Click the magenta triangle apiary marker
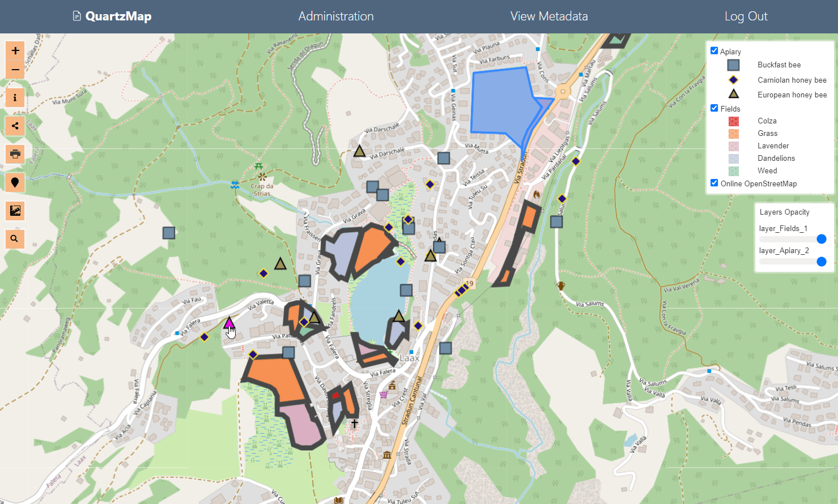Viewport: 838px width, 504px height. coord(229,323)
